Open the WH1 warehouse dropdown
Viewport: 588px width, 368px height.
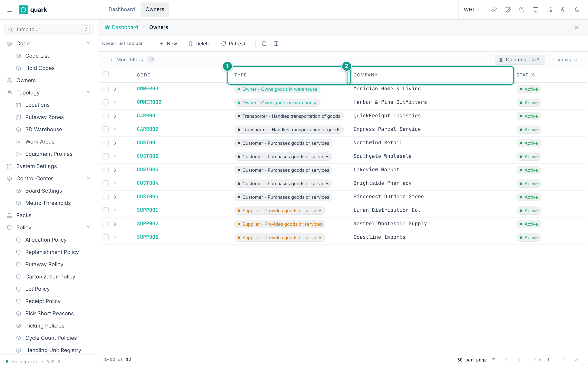point(472,10)
